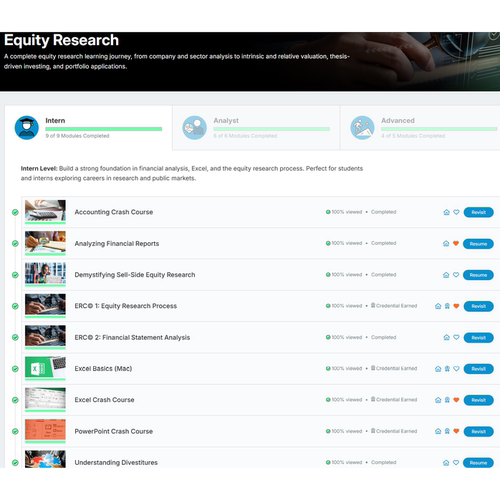Image resolution: width=500 pixels, height=500 pixels.
Task: Open credential badge icon for PowerPoint Crash Course
Action: click(x=447, y=431)
